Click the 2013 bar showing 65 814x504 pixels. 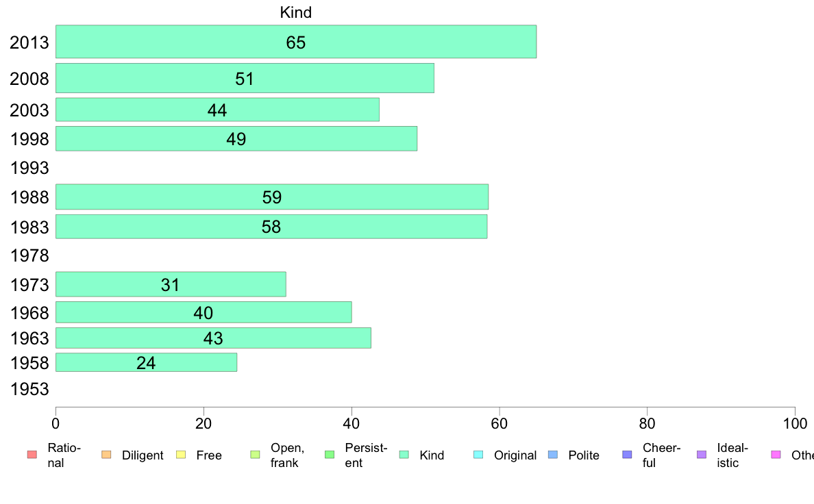pos(296,42)
